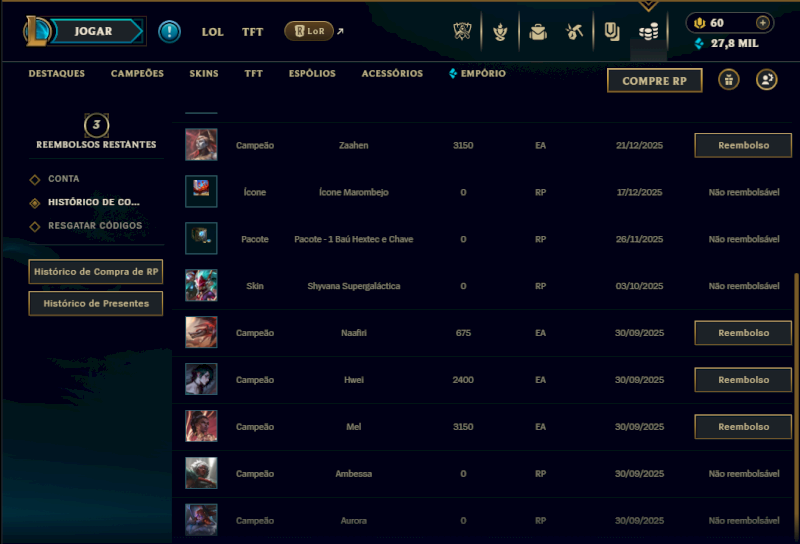The width and height of the screenshot is (800, 544).
Task: Open the collection backpack icon
Action: point(538,32)
